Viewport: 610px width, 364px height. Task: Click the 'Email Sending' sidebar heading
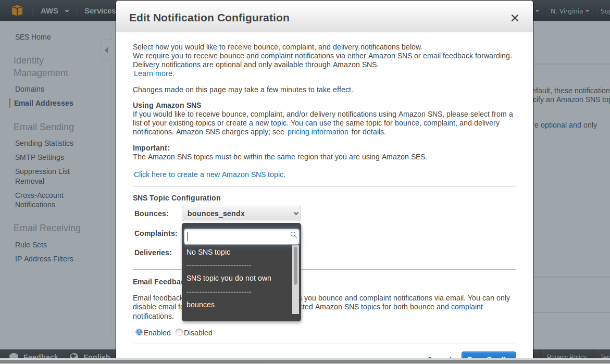44,127
